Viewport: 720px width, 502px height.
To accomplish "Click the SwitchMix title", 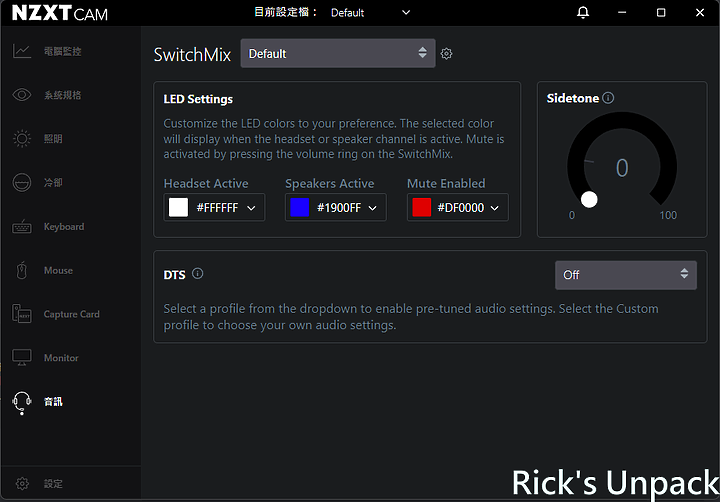I will click(x=192, y=55).
